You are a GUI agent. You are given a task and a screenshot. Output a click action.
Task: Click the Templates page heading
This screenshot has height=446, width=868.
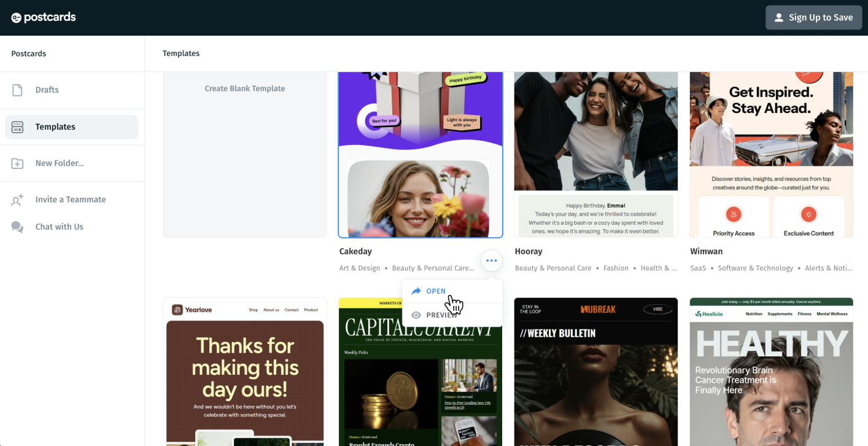181,53
